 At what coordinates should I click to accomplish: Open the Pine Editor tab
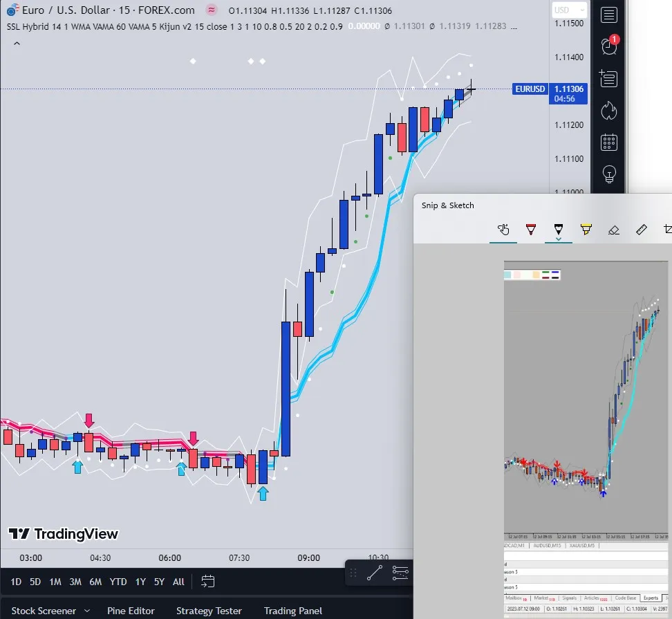coord(131,611)
